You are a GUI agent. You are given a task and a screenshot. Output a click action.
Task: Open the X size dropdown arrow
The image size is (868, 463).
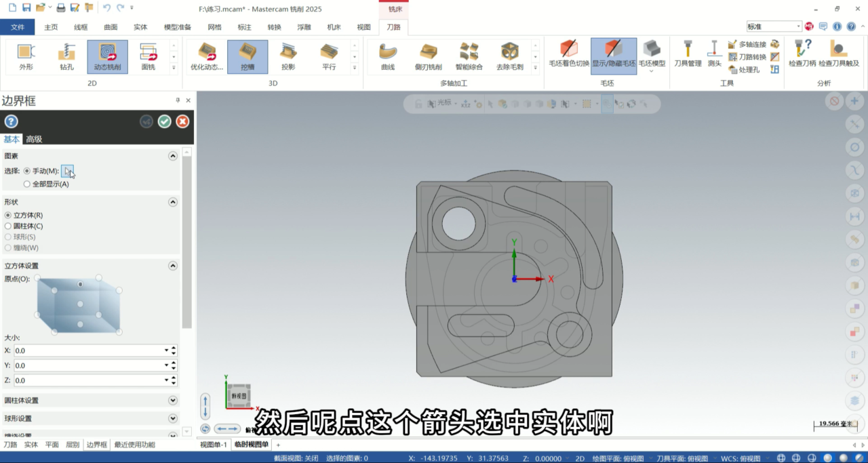(x=167, y=350)
